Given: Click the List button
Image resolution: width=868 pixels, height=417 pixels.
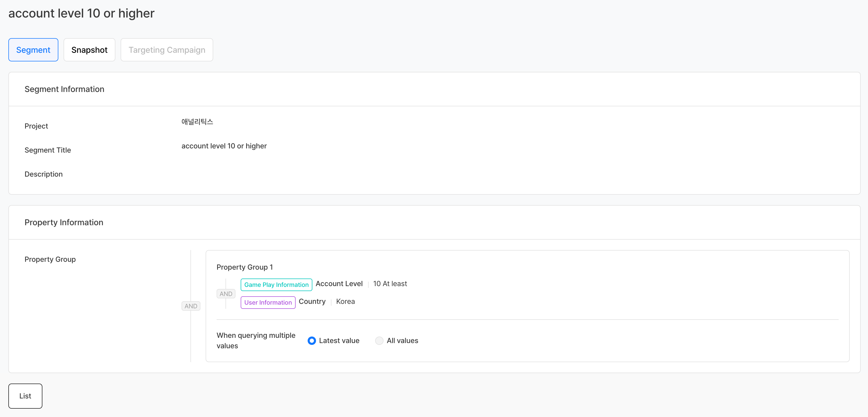Looking at the screenshot, I should (25, 396).
